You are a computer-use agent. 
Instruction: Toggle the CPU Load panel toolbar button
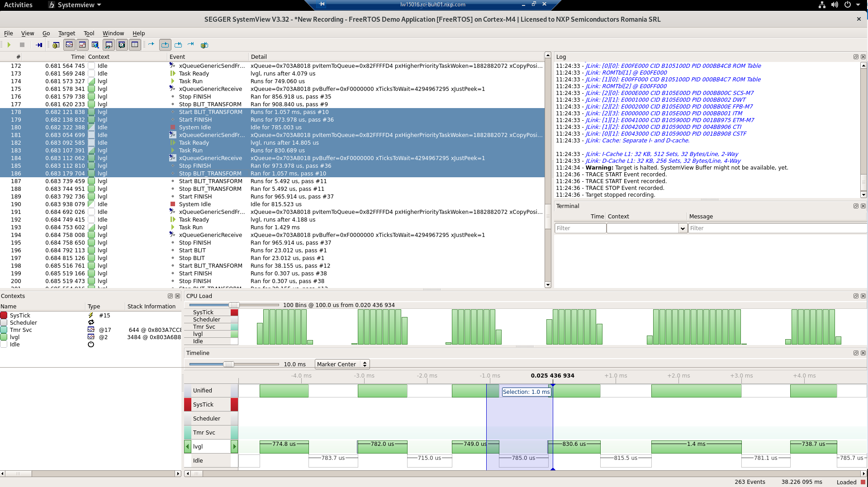(82, 45)
